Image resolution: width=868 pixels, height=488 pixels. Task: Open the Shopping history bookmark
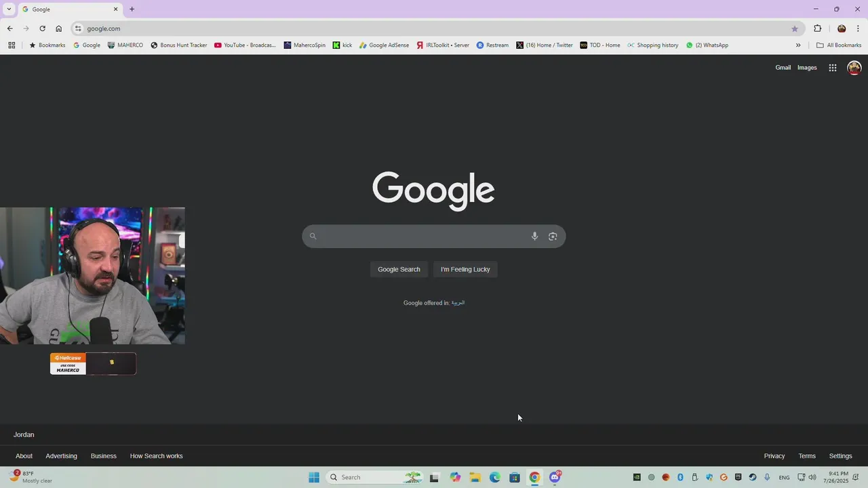click(x=652, y=45)
